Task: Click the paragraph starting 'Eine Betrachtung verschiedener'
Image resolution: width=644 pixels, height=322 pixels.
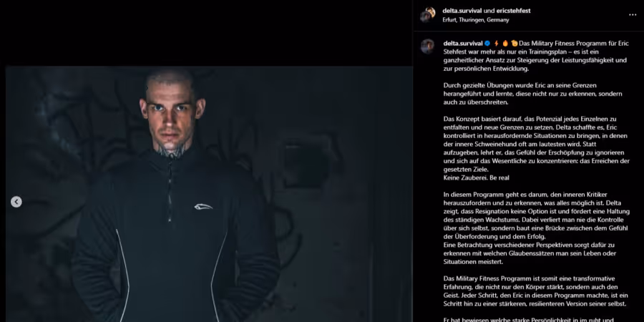Action: 530,253
